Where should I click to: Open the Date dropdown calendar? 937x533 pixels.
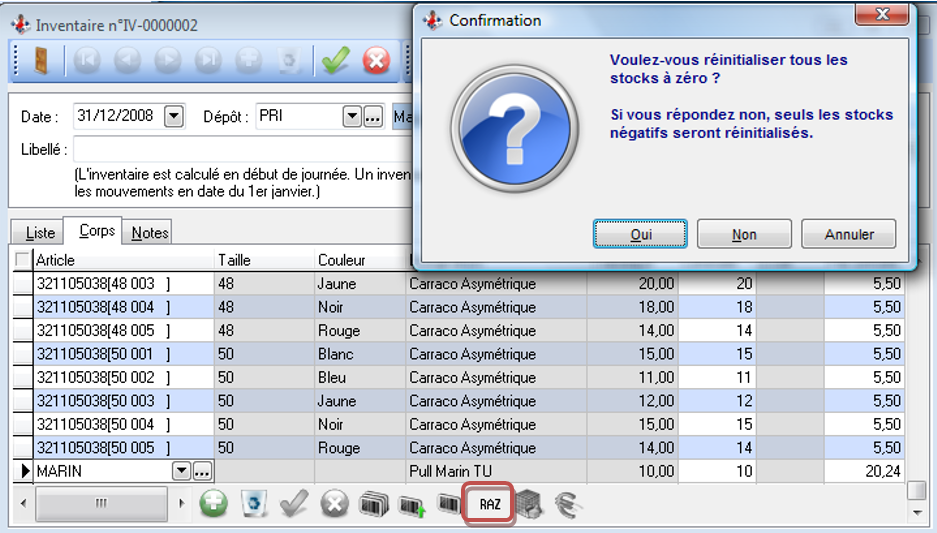click(x=174, y=116)
